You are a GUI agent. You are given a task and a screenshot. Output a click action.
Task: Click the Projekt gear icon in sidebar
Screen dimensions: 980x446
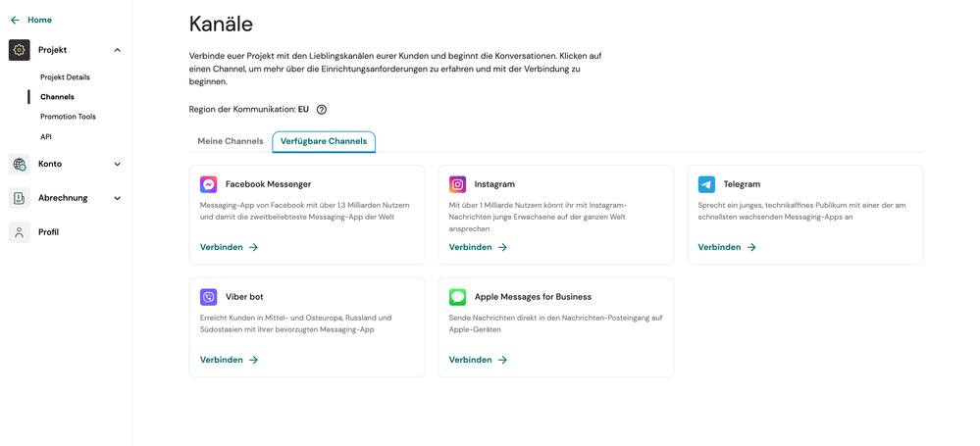click(20, 50)
